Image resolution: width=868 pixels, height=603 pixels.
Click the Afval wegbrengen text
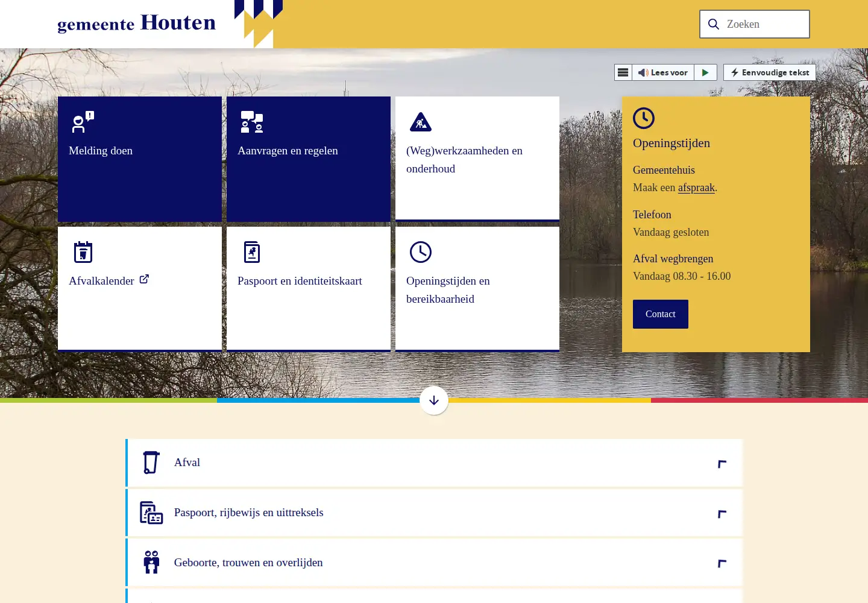(x=673, y=259)
